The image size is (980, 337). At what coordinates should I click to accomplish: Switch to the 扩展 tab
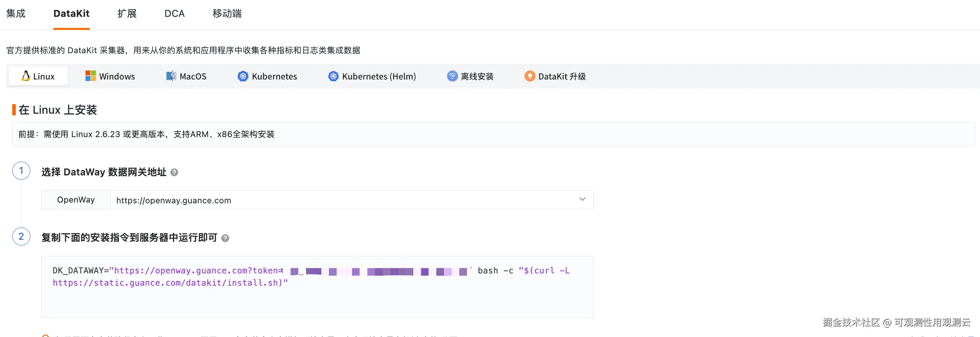tap(127, 14)
